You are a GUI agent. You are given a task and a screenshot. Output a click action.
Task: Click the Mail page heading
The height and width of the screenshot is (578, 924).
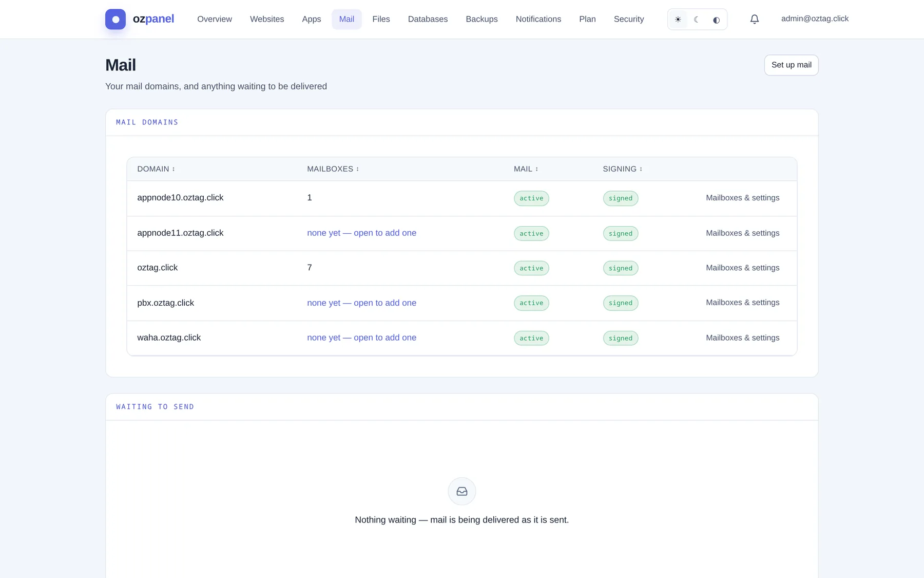click(x=121, y=65)
